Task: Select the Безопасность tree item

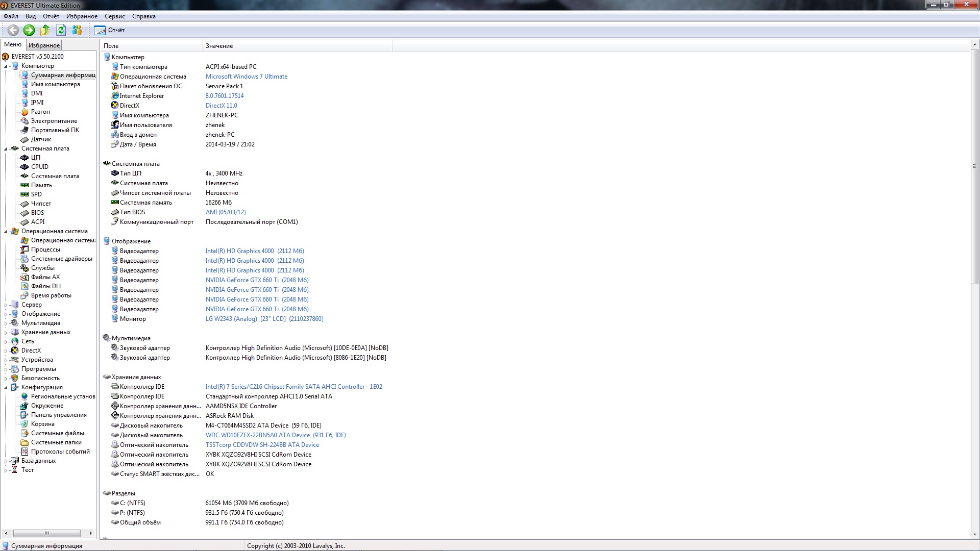Action: [x=40, y=378]
